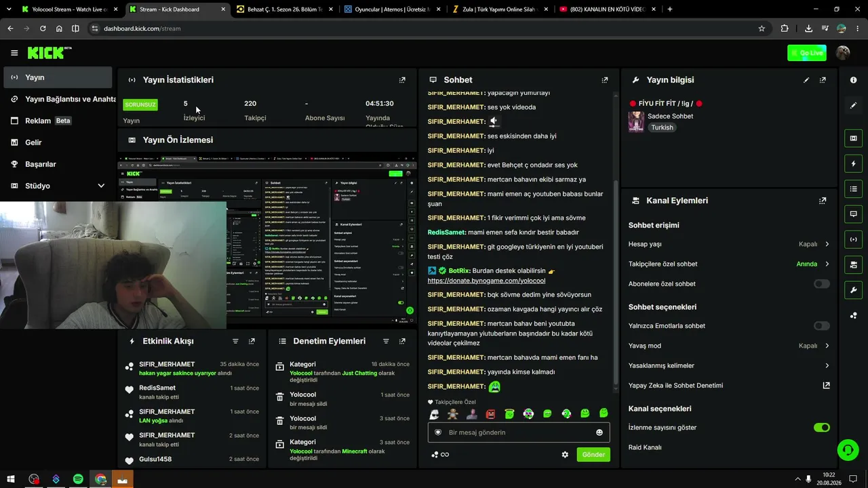Open Yasaklanmış kelimeler setting chevron
868x488 pixels.
[x=827, y=366]
